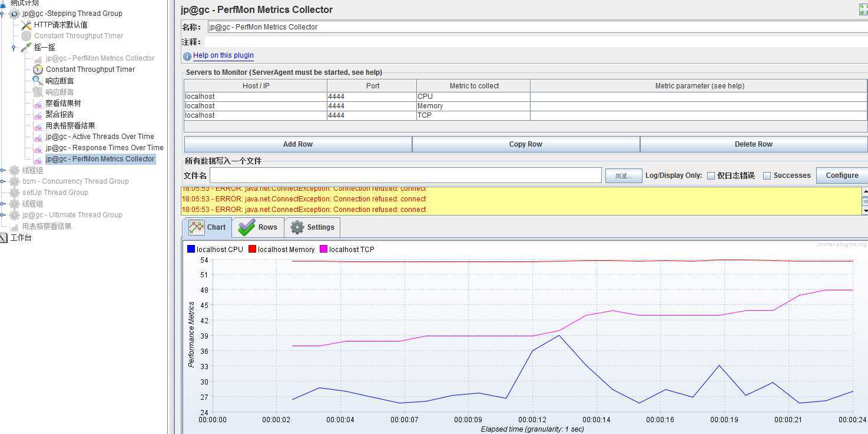The width and height of the screenshot is (868, 434).
Task: Open the Settings tab
Action: click(312, 227)
